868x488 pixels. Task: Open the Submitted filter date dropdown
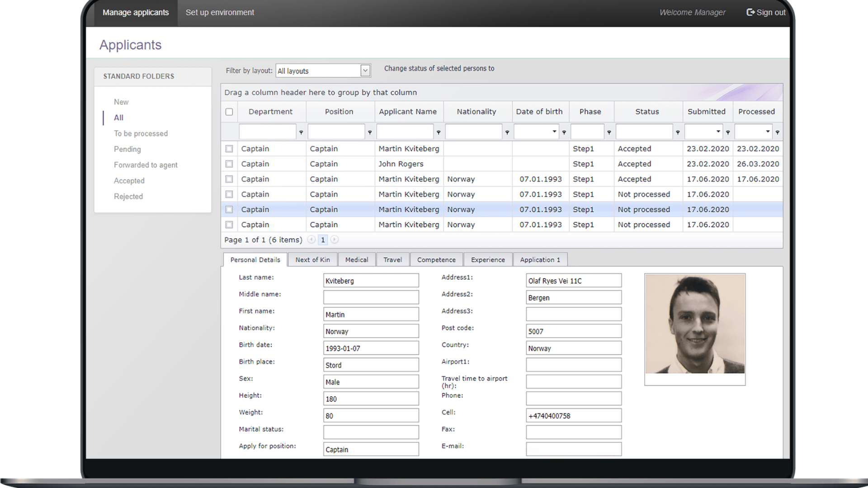718,131
